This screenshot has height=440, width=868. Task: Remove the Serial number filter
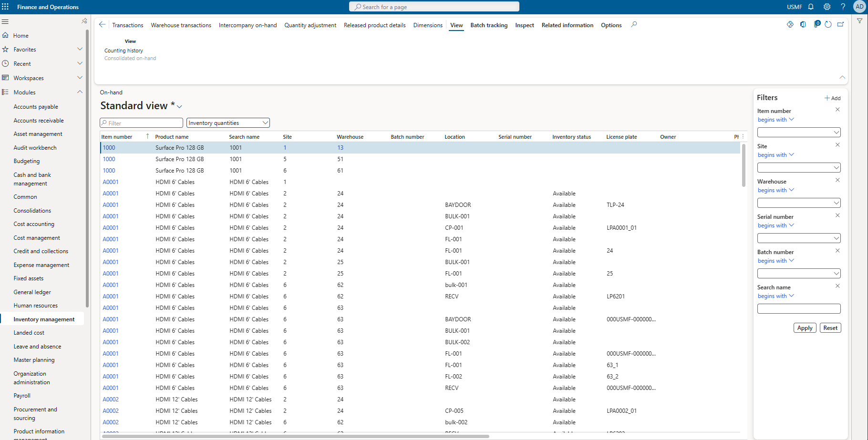837,215
